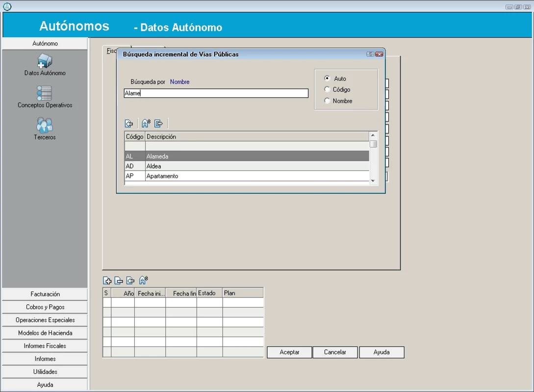Open the Terceros people icon
Viewport: 534px width, 392px height.
point(45,125)
